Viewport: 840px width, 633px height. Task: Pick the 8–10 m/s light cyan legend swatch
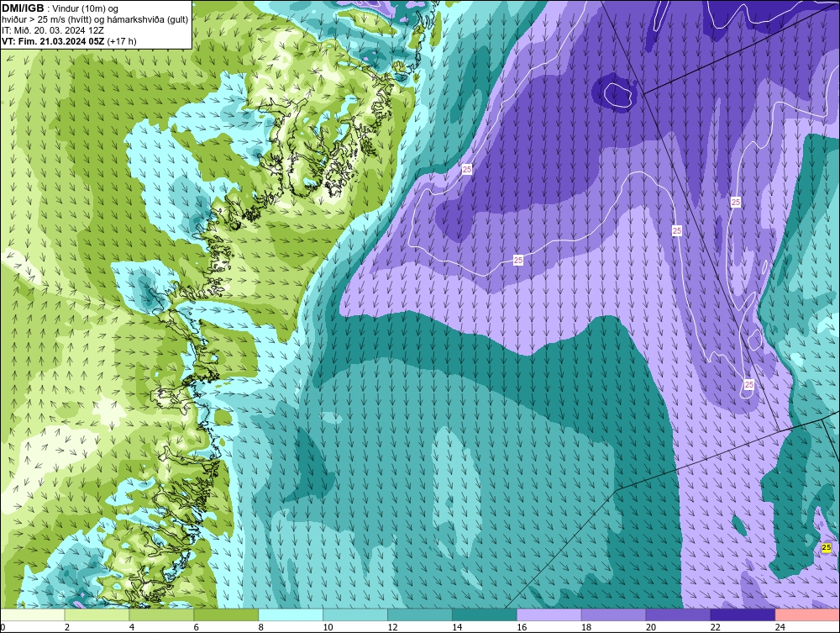[291, 615]
